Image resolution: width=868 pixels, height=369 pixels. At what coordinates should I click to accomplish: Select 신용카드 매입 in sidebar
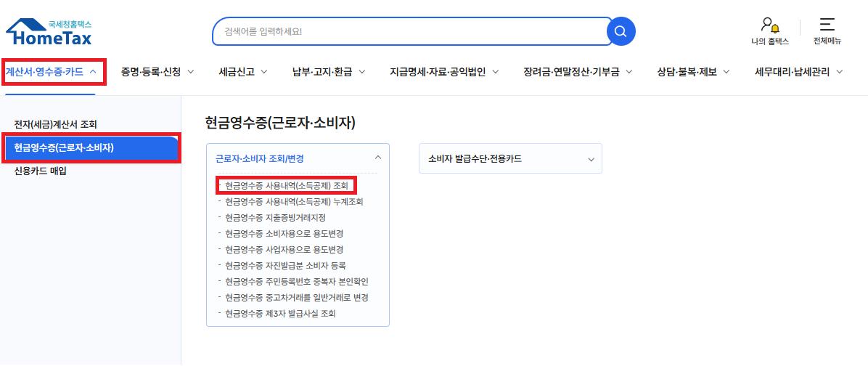tap(41, 171)
